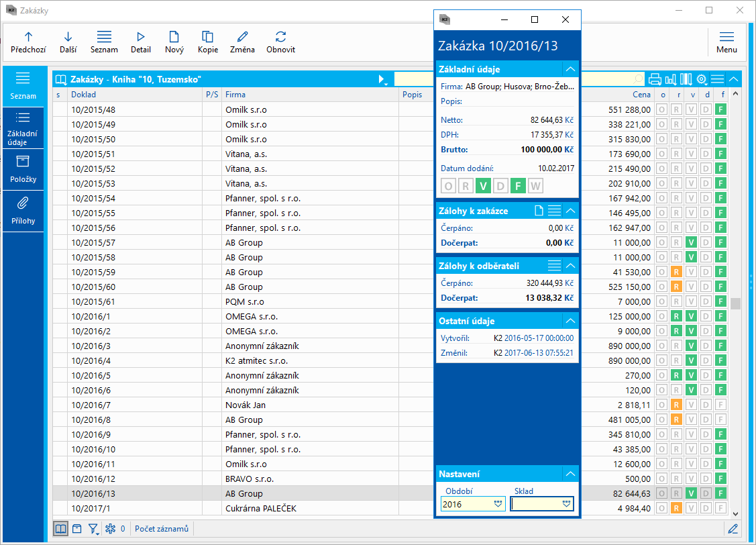Click the Sklad input field
This screenshot has height=545, width=756.
[x=535, y=504]
